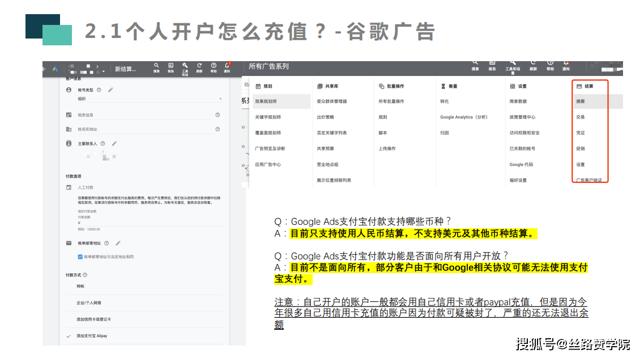Select 效果规划师 under 规划
The width and height of the screenshot is (644, 358).
[266, 101]
